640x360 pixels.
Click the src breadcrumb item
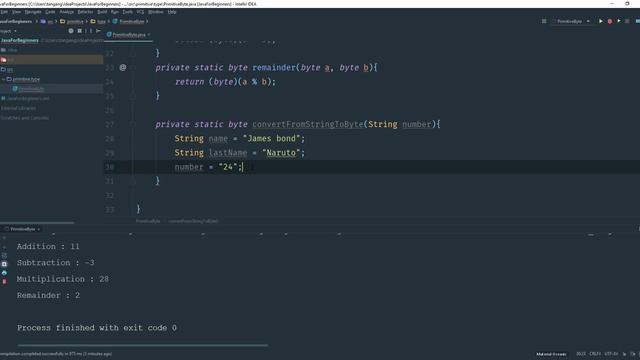point(47,21)
